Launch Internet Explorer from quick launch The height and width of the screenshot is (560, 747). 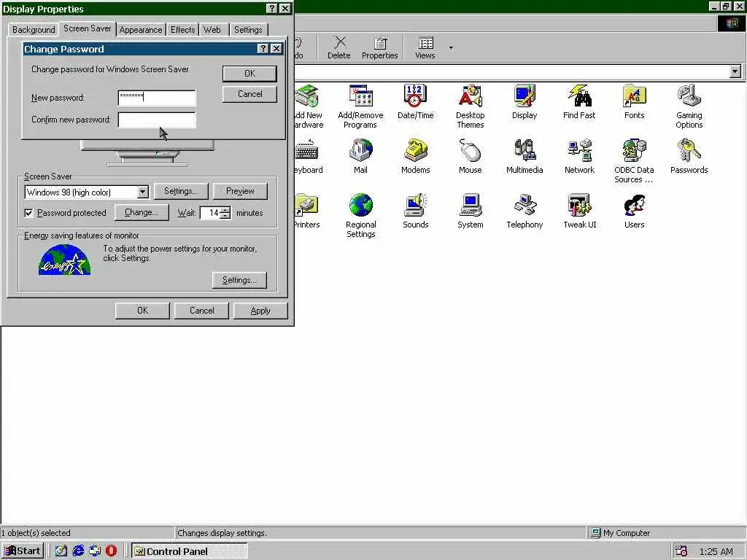coord(78,551)
